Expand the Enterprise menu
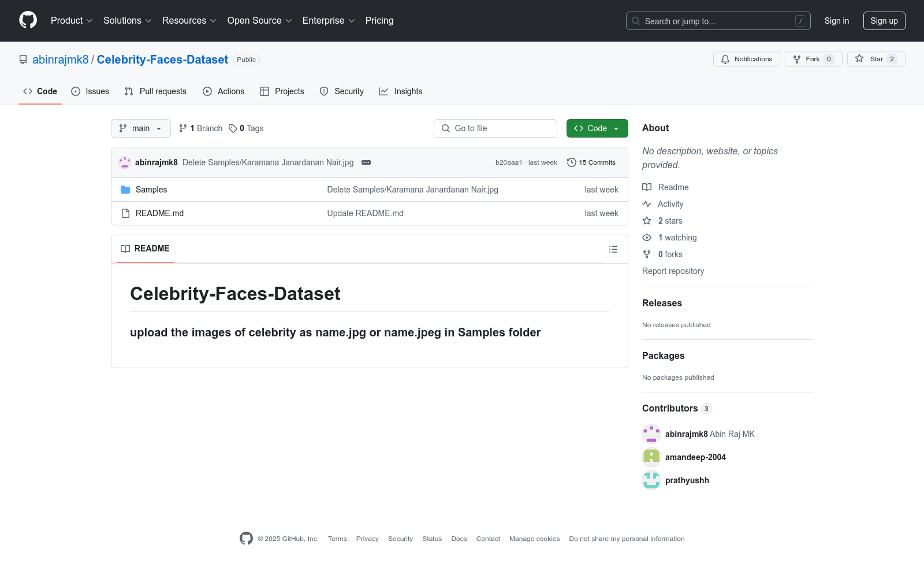 [329, 20]
